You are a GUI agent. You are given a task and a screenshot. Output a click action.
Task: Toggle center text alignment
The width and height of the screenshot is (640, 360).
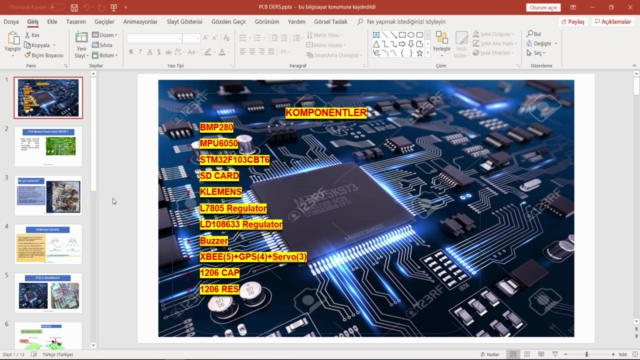click(252, 52)
